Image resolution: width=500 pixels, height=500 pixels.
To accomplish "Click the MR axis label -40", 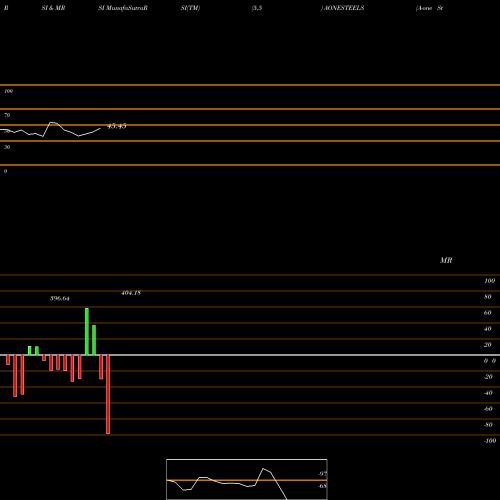I will (x=488, y=393).
